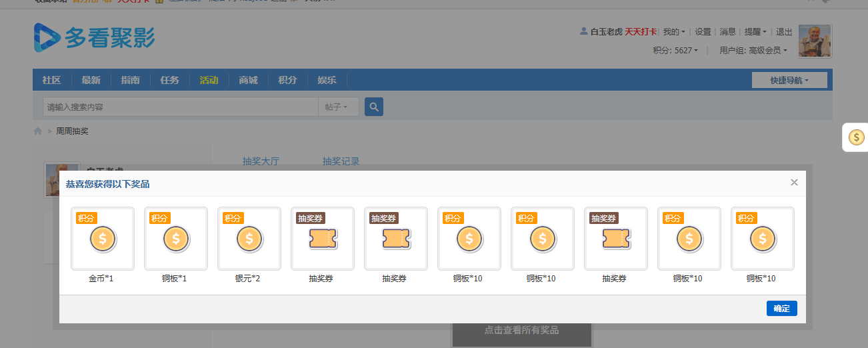
Task: Open the 娱乐 nav menu item
Action: 327,80
